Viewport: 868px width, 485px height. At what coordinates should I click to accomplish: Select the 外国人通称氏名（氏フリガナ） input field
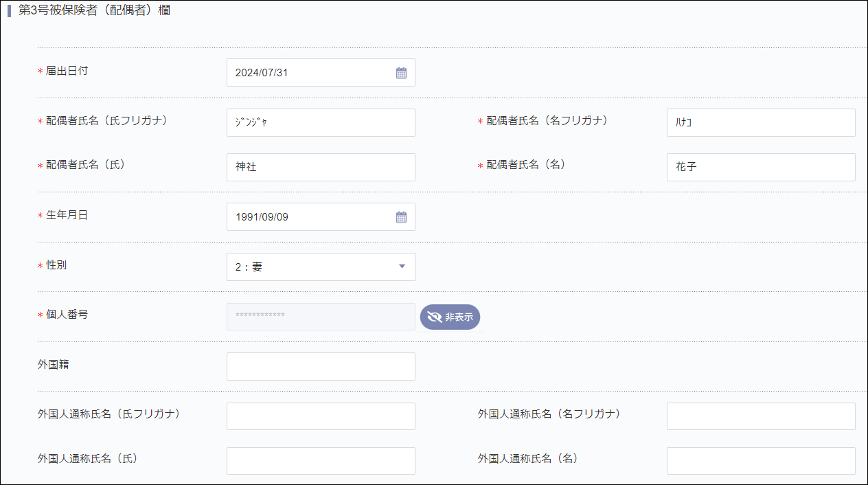tap(321, 416)
